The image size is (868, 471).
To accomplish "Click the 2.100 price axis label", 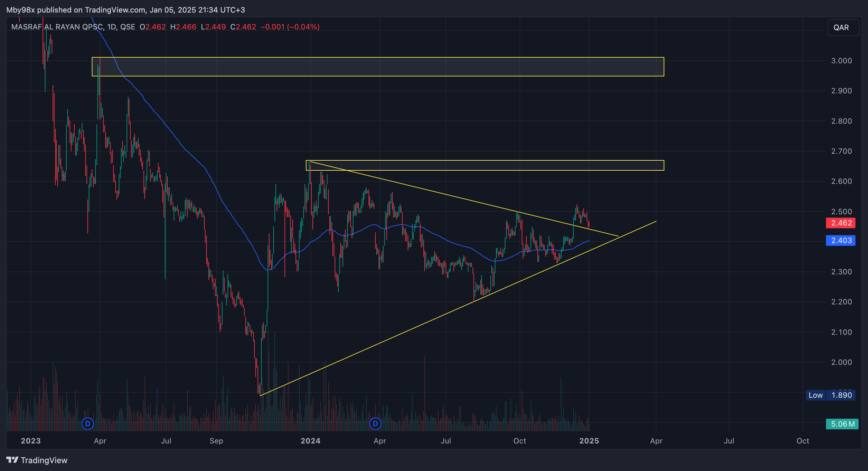I will point(841,332).
